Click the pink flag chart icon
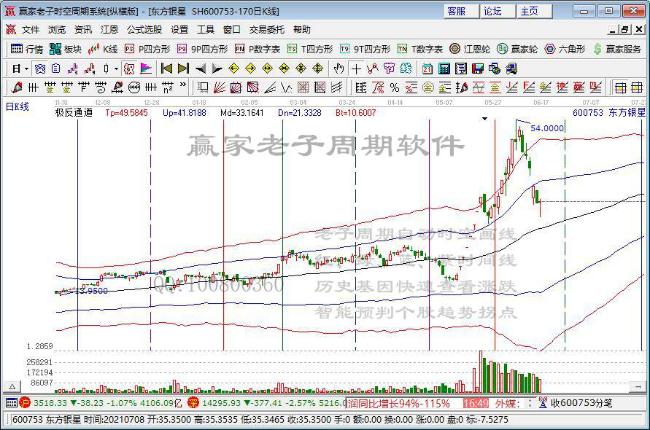This screenshot has width=650, height=430. pyautogui.click(x=146, y=69)
